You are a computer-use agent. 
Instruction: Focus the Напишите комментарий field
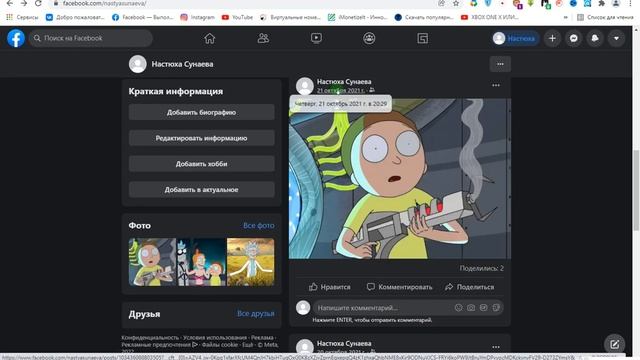384,308
